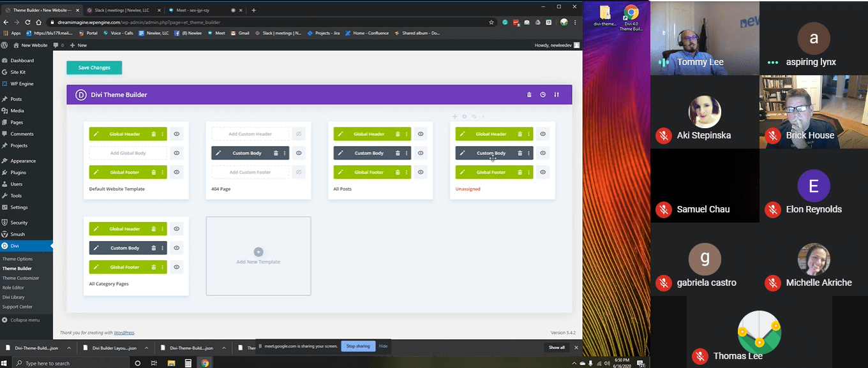Open comments bubble in WordPress admin bar

pyautogui.click(x=58, y=45)
